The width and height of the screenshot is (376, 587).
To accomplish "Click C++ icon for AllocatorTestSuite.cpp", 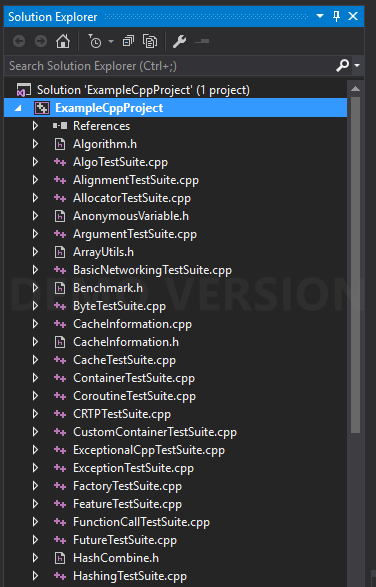I will pos(60,198).
